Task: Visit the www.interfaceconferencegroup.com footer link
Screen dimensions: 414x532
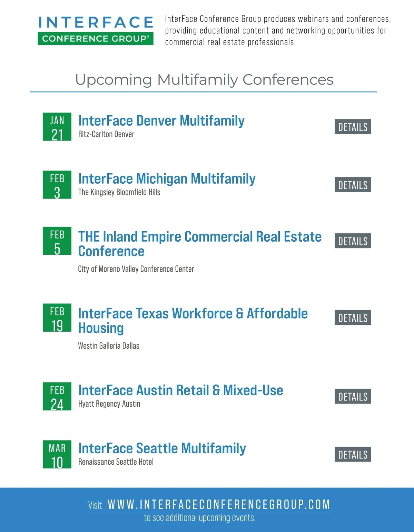Action: coord(219,504)
